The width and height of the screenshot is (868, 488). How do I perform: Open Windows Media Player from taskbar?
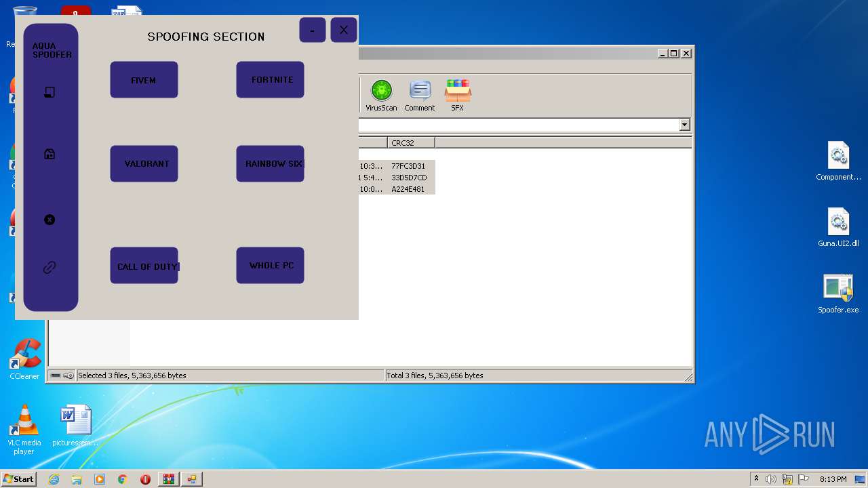click(100, 479)
